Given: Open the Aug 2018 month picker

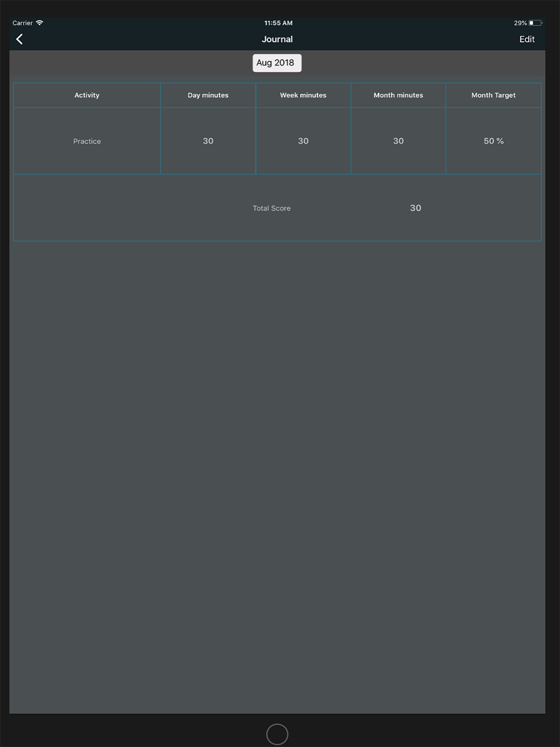Looking at the screenshot, I should [x=277, y=63].
